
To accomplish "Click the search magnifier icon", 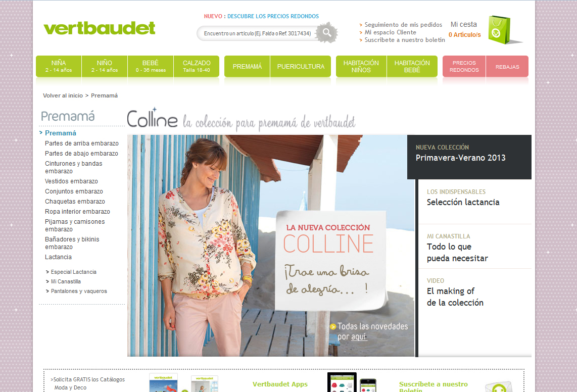I will [327, 32].
